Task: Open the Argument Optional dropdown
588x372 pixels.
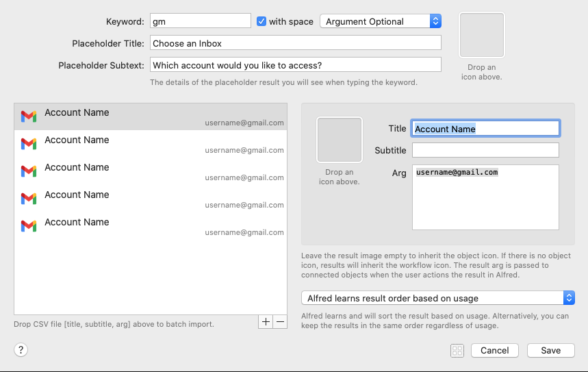Action: [x=381, y=21]
